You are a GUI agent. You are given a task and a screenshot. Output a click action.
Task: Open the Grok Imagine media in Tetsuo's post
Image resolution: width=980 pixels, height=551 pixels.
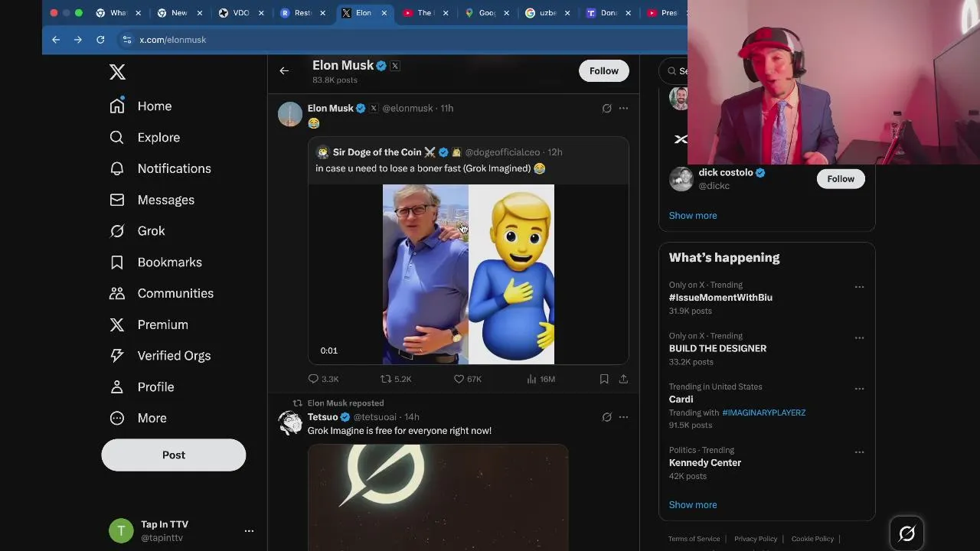click(x=438, y=497)
